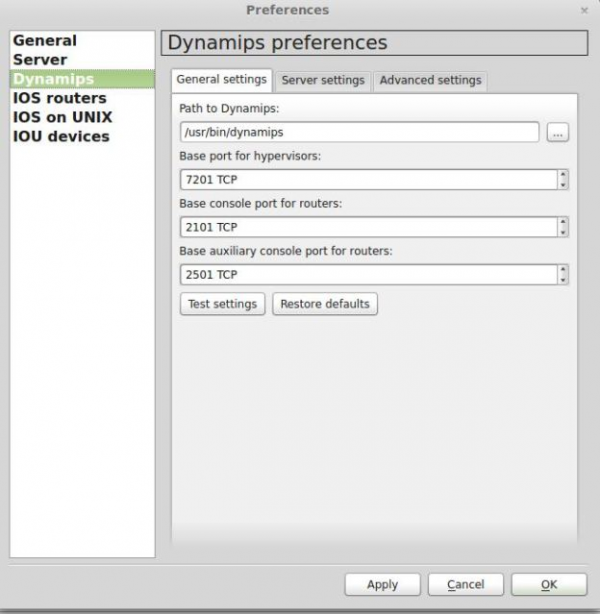Click the Restore defaults button
Viewport: 600px width, 614px height.
(325, 304)
